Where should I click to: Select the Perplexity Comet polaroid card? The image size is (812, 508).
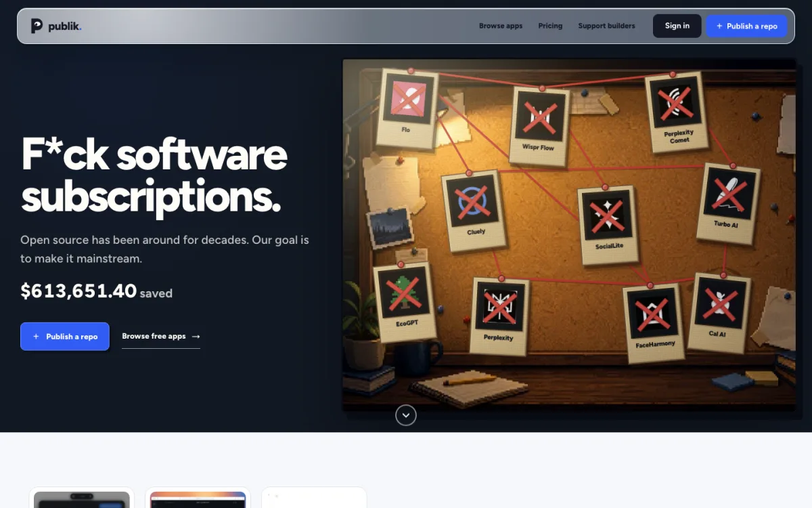click(677, 112)
